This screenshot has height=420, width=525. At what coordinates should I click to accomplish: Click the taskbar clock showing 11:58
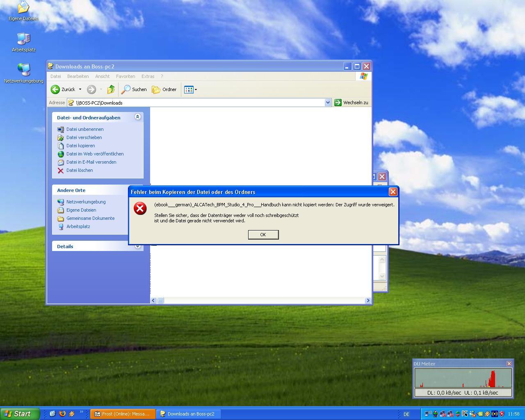tap(514, 414)
